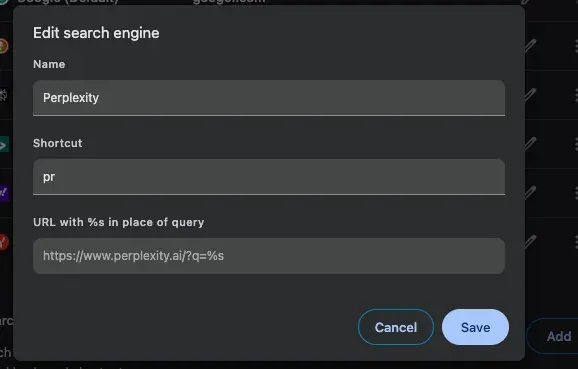Click the red Y favicon on the left edge
578x369 pixels.
(x=3, y=242)
